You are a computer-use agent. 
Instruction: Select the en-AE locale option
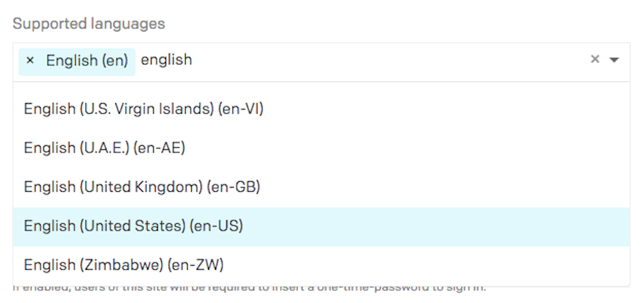click(x=321, y=148)
